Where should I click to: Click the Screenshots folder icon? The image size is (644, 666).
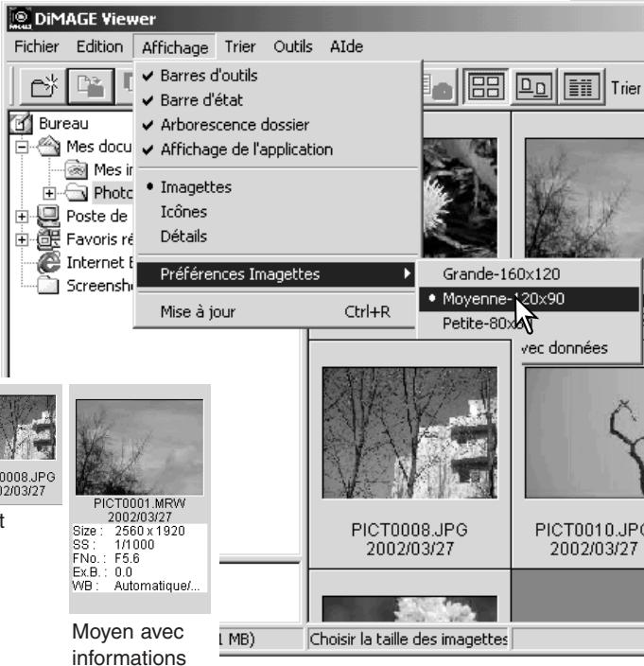pyautogui.click(x=48, y=285)
